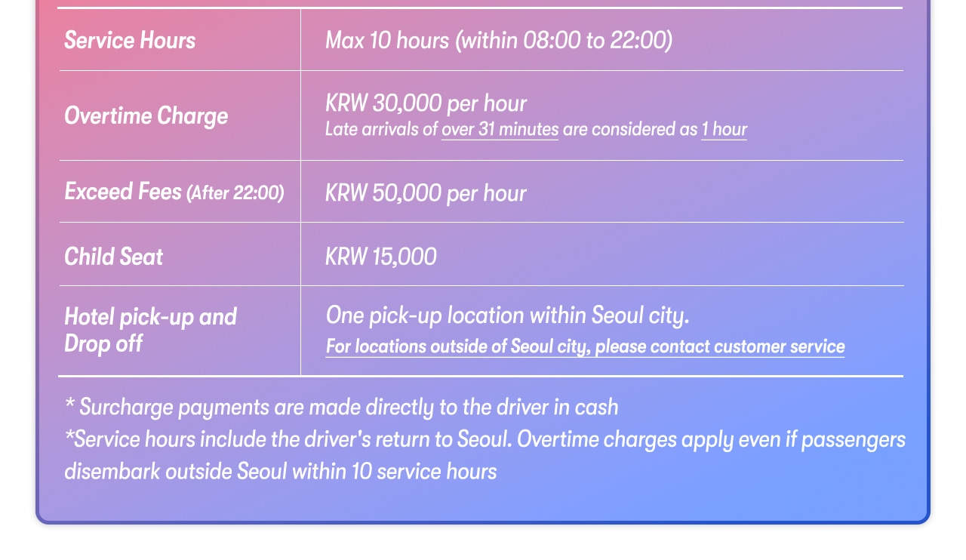Click "One pick-up location within Seoul city" text
966x560 pixels.
(x=507, y=315)
